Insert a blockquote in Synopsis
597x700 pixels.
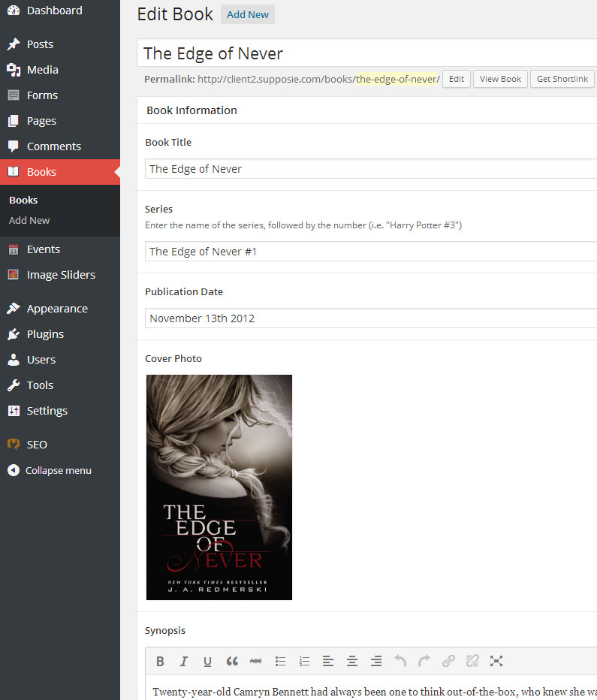232,661
